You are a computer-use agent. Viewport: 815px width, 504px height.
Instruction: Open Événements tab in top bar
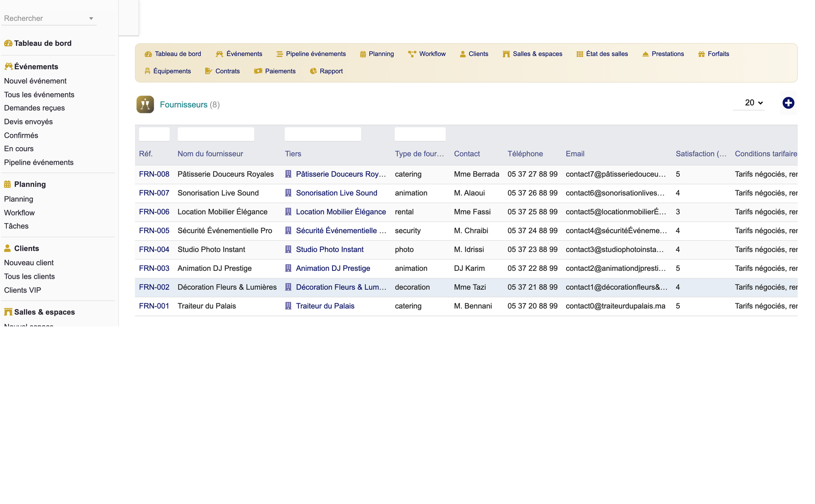click(x=239, y=54)
